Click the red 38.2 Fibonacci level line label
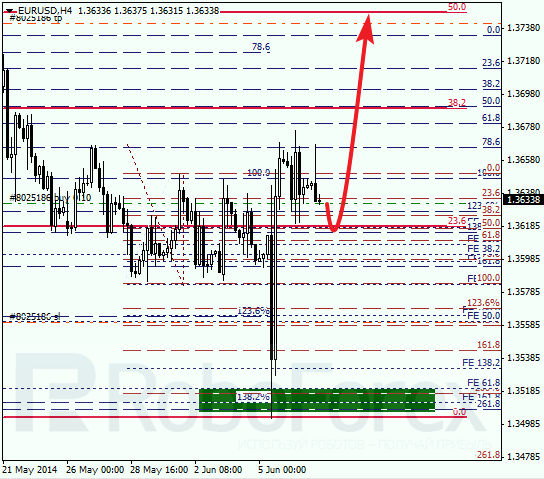This screenshot has width=544, height=479. (x=457, y=103)
